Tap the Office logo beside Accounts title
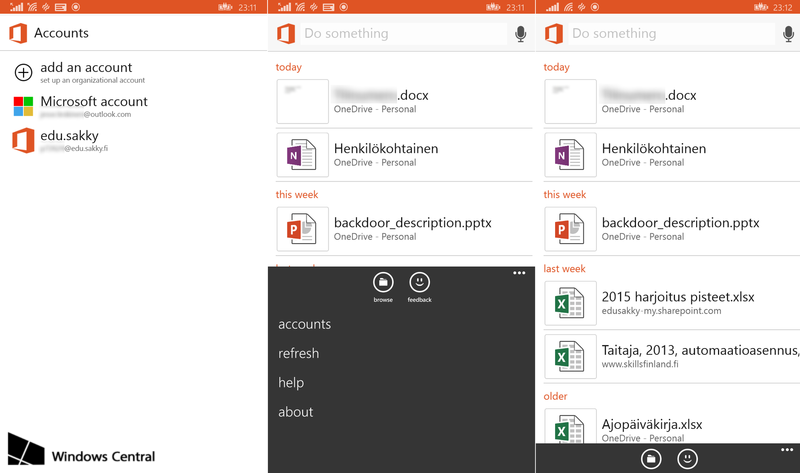 18,33
